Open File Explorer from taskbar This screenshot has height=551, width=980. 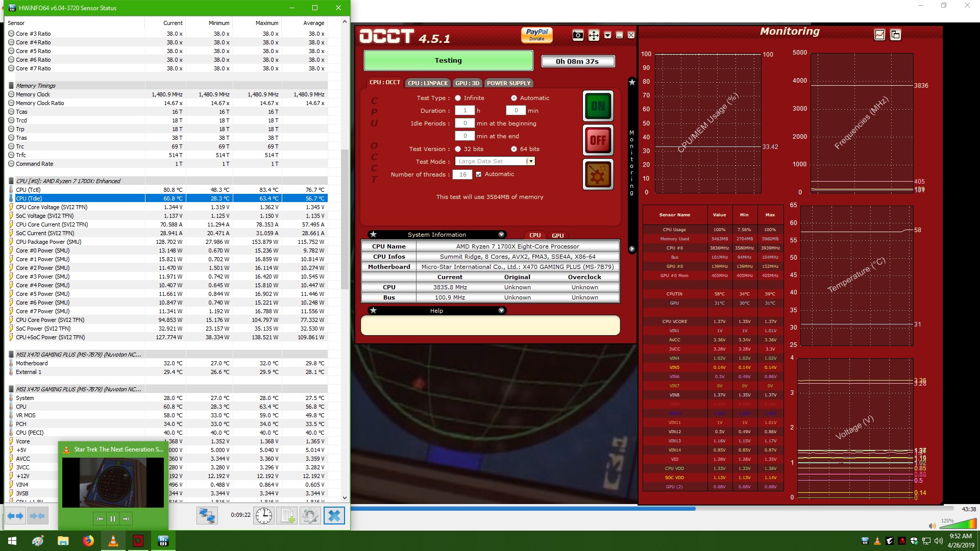(63, 541)
